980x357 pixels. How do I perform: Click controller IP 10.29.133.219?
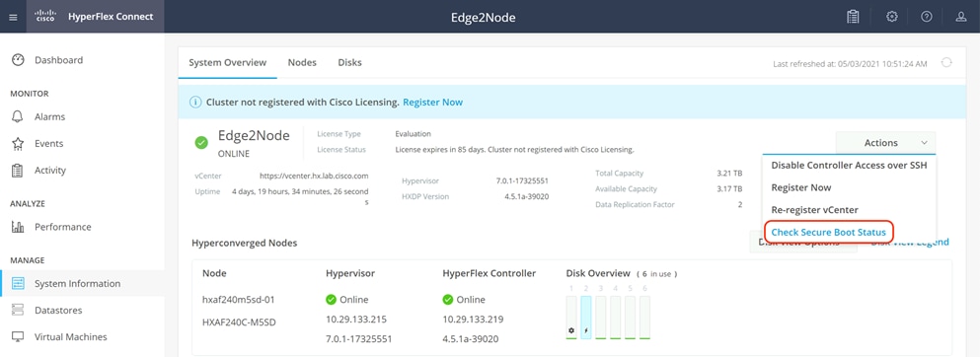(x=473, y=320)
